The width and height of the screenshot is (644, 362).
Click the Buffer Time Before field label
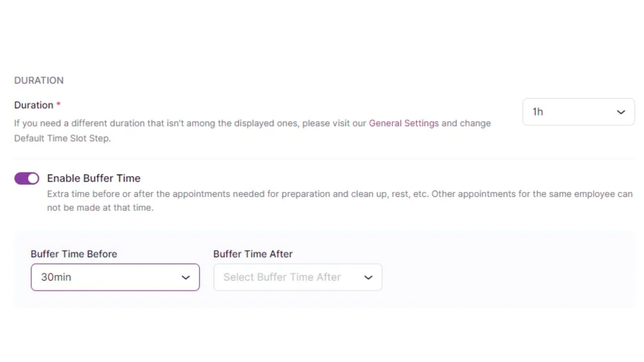click(x=74, y=254)
